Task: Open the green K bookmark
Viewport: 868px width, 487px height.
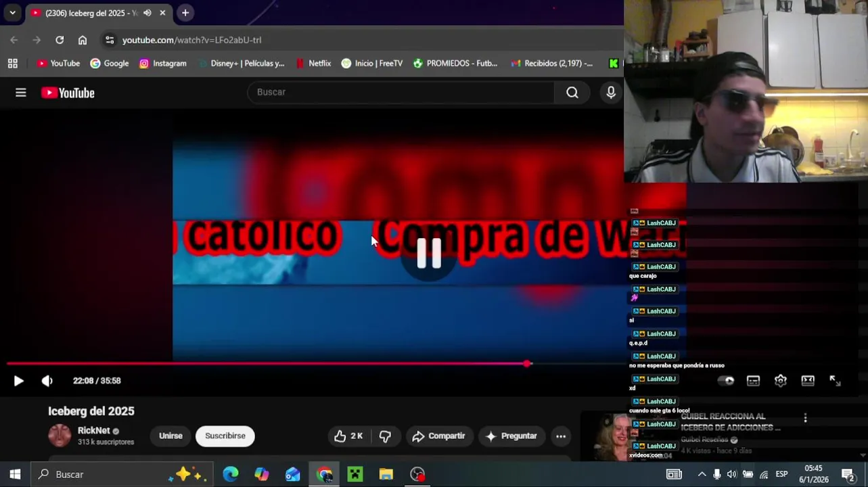Action: (613, 64)
